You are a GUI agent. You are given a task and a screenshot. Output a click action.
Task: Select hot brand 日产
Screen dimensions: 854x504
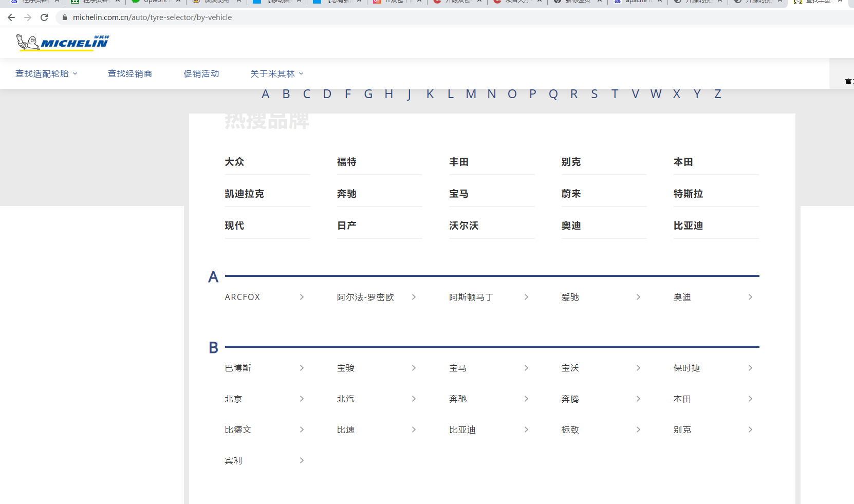click(347, 226)
